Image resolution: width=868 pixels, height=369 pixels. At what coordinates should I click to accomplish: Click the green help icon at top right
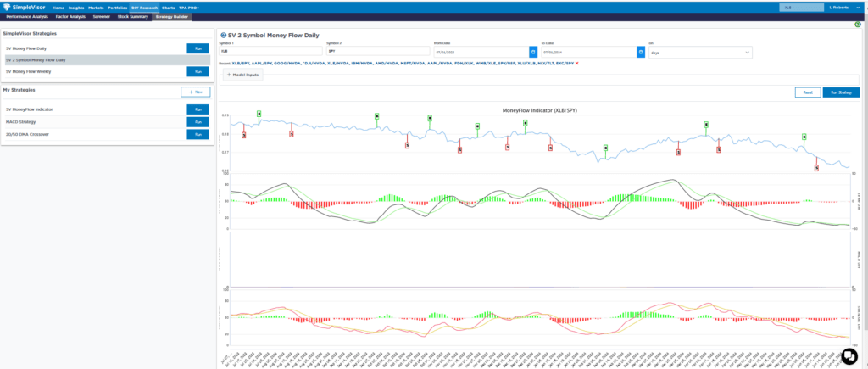pos(858,24)
